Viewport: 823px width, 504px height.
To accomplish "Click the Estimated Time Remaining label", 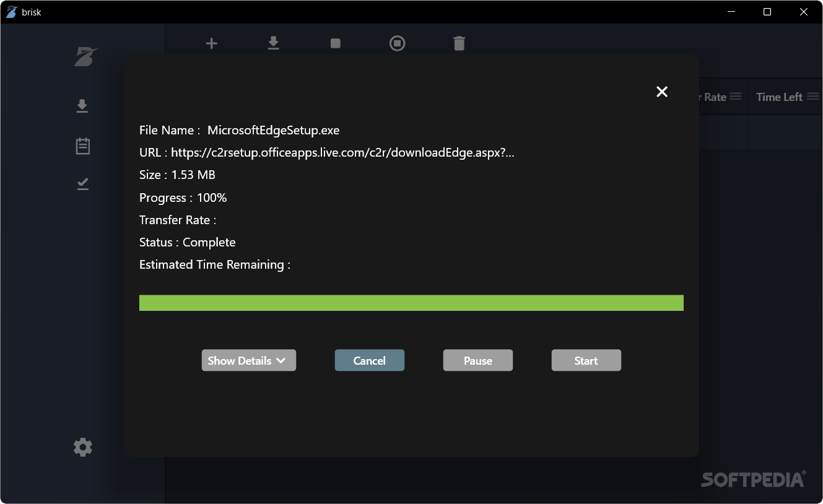I will (x=214, y=264).
